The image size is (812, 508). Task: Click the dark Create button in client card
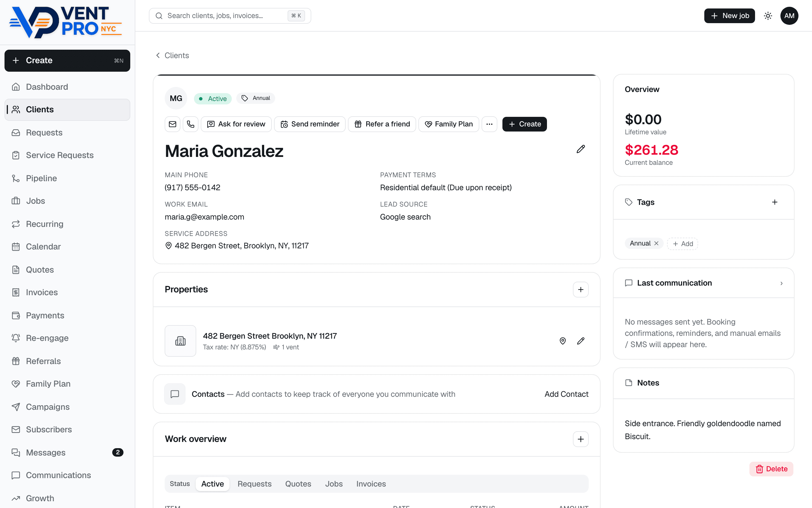pos(524,124)
